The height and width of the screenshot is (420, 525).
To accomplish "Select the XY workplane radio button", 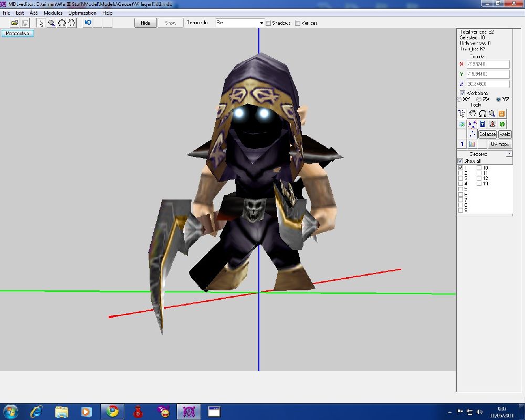I will [459, 99].
